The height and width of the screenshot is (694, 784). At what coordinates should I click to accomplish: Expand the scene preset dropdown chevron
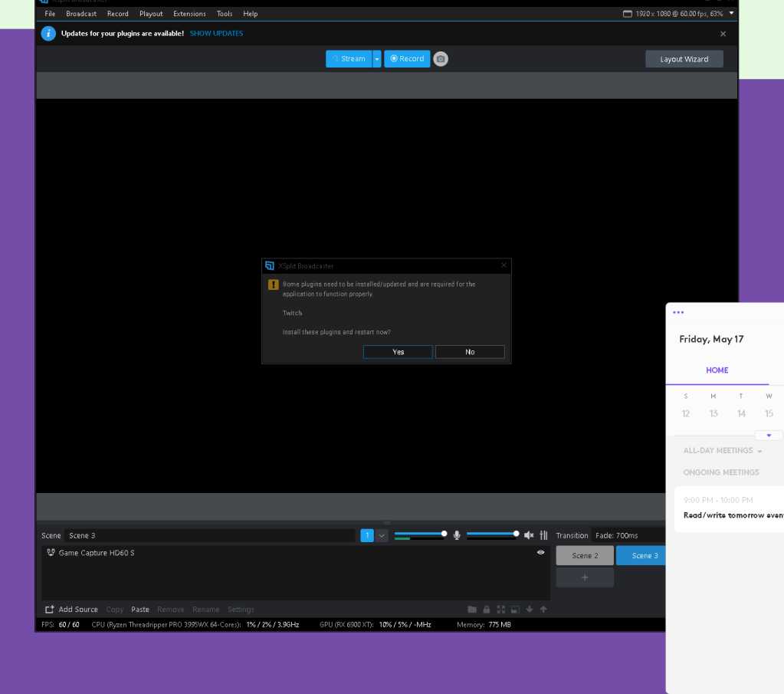[382, 535]
